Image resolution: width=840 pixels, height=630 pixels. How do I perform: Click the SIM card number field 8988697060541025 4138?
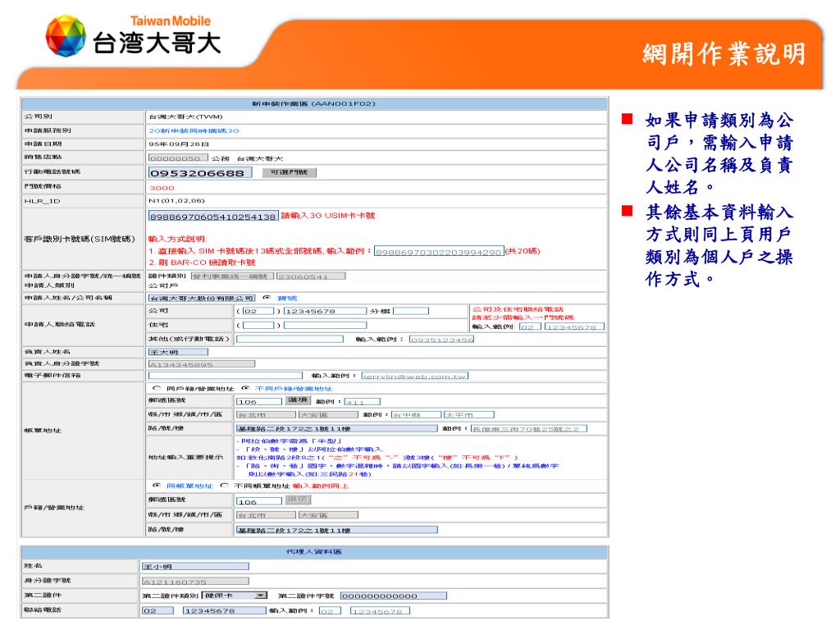[213, 217]
